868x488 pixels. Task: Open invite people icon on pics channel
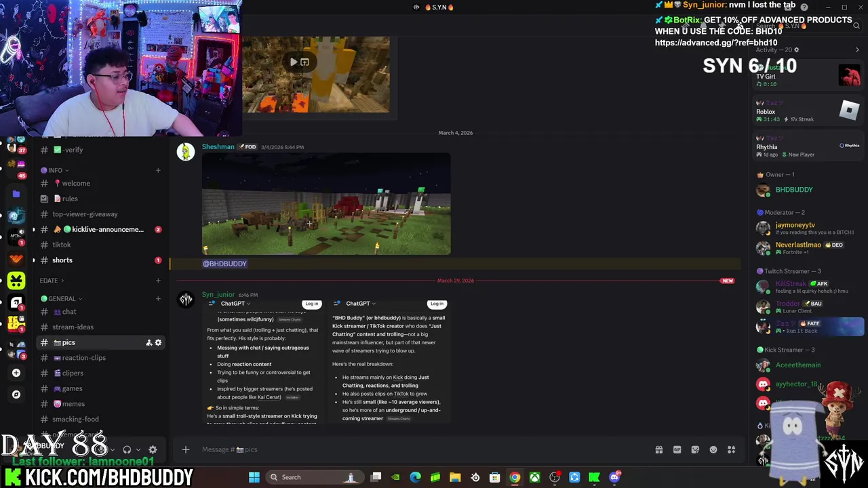click(x=149, y=342)
